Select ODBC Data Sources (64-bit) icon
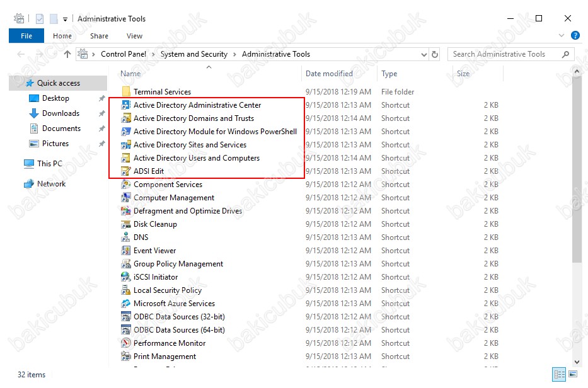Image resolution: width=588 pixels, height=388 pixels. pos(125,330)
